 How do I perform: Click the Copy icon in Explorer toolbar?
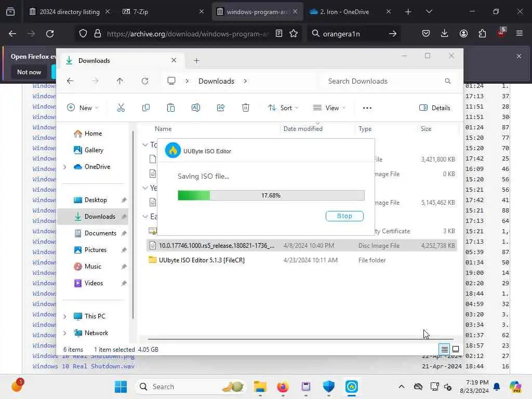coord(146,108)
